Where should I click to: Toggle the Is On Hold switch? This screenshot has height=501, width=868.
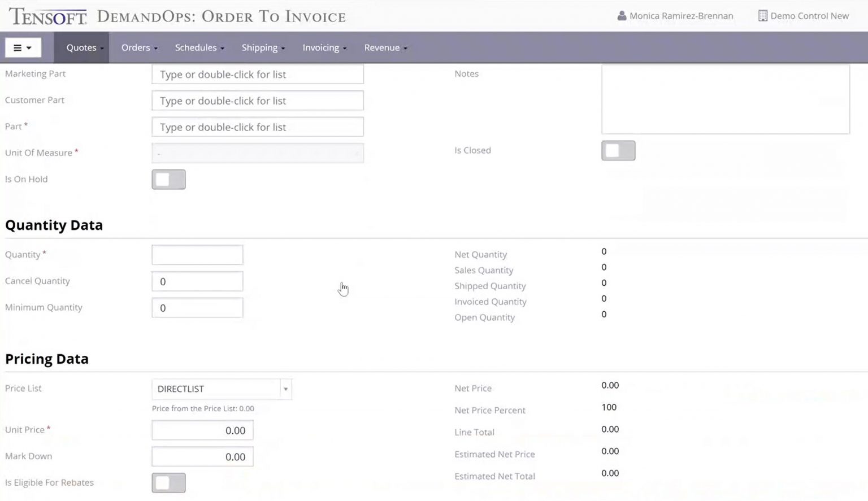click(x=168, y=179)
